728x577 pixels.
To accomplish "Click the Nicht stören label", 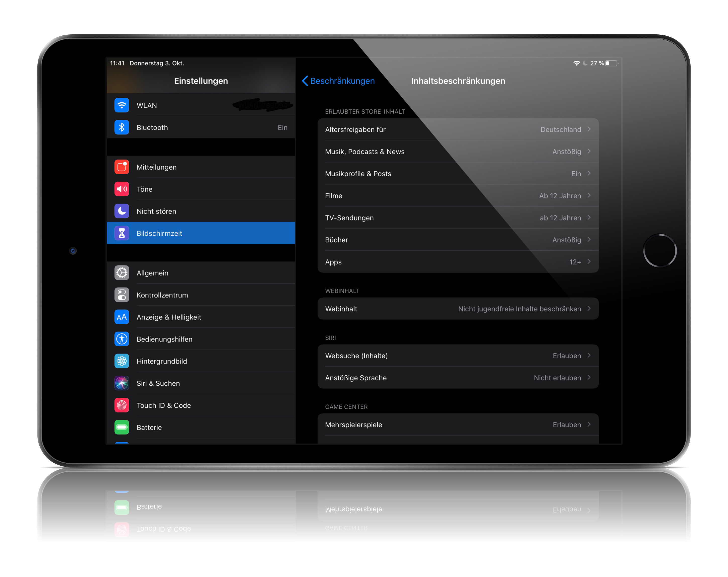I will click(x=156, y=211).
